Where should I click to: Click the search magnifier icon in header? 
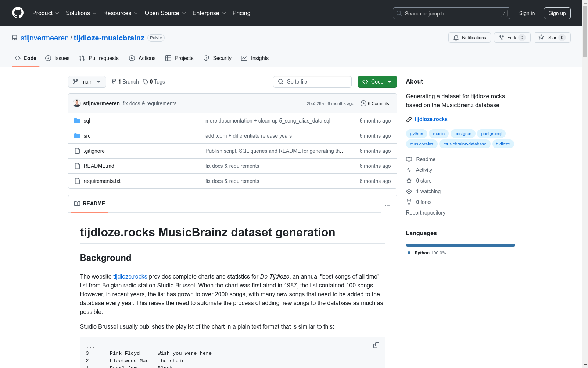coord(399,13)
